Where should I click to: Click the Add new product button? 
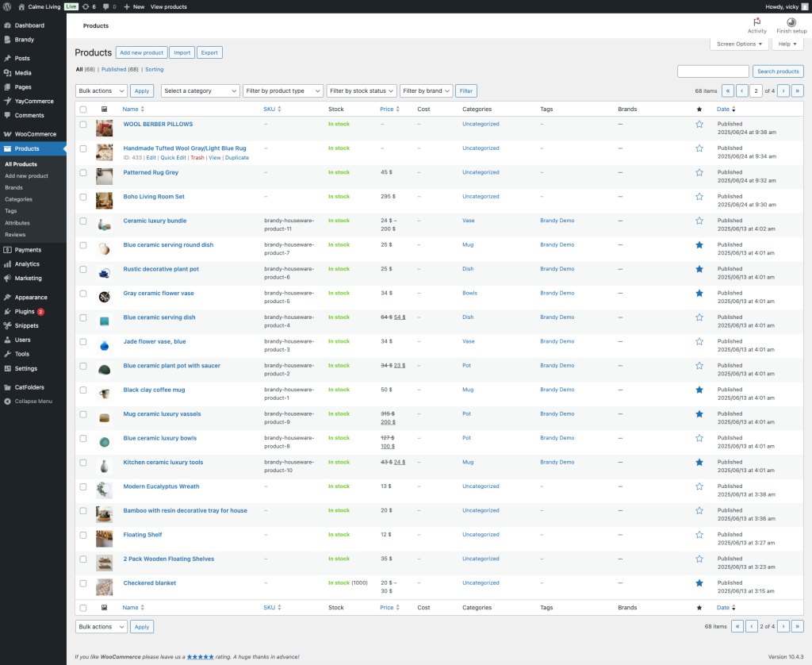click(x=141, y=52)
